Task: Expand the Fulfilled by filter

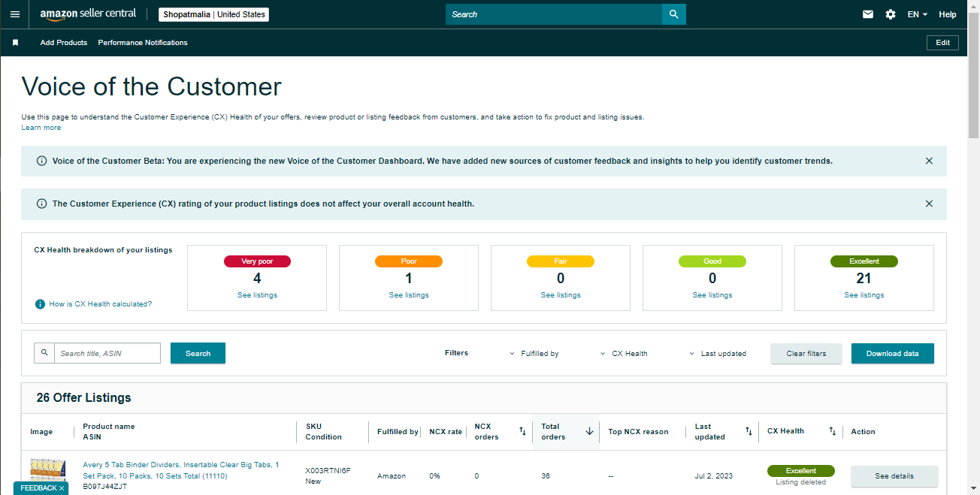Action: point(534,354)
